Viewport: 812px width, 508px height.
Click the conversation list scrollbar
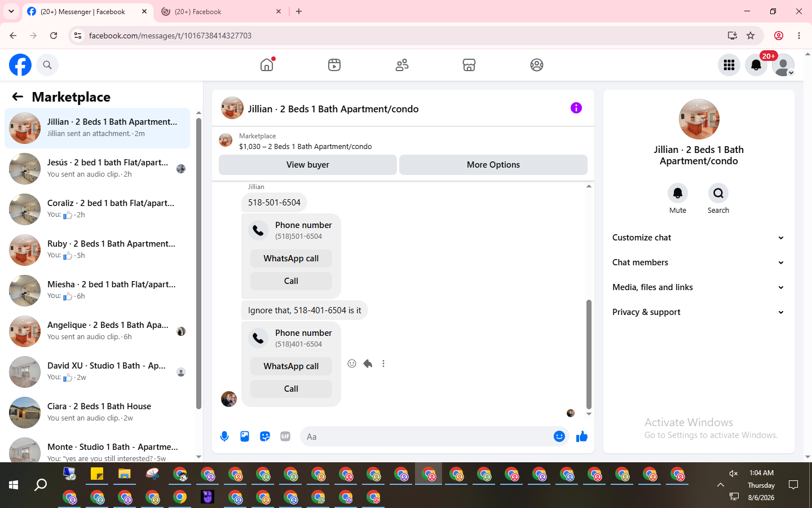[x=198, y=262]
